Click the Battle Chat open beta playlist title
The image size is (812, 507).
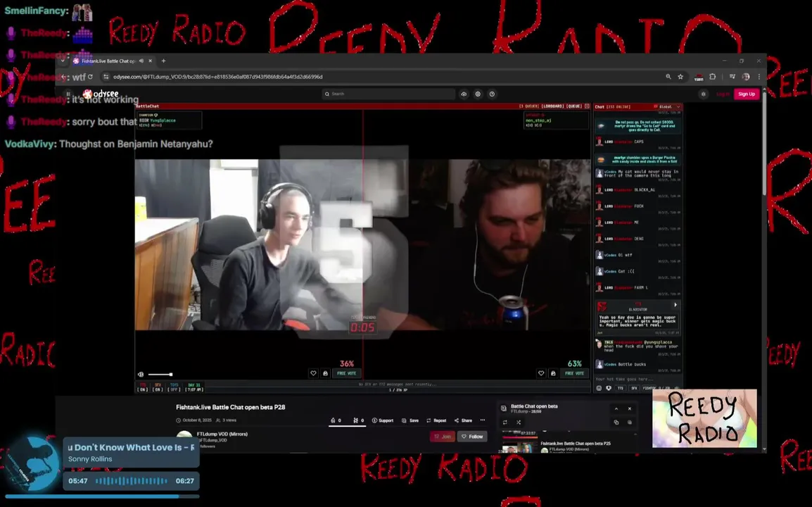pyautogui.click(x=534, y=406)
